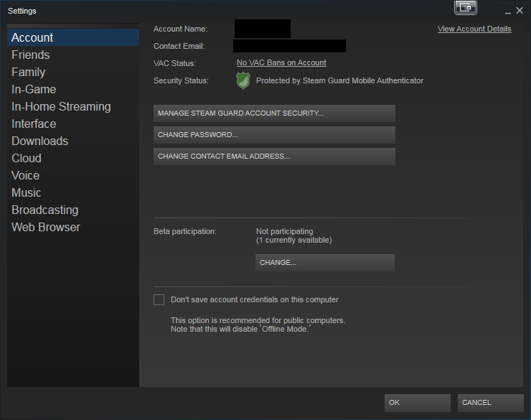
Task: Open Music settings page
Action: [x=27, y=192]
